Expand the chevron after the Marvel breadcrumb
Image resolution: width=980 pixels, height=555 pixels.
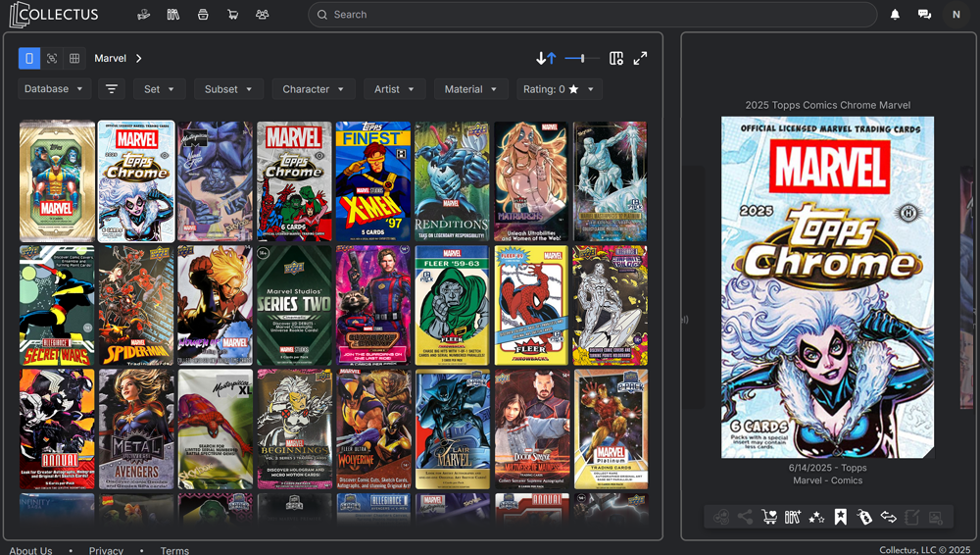coord(139,58)
